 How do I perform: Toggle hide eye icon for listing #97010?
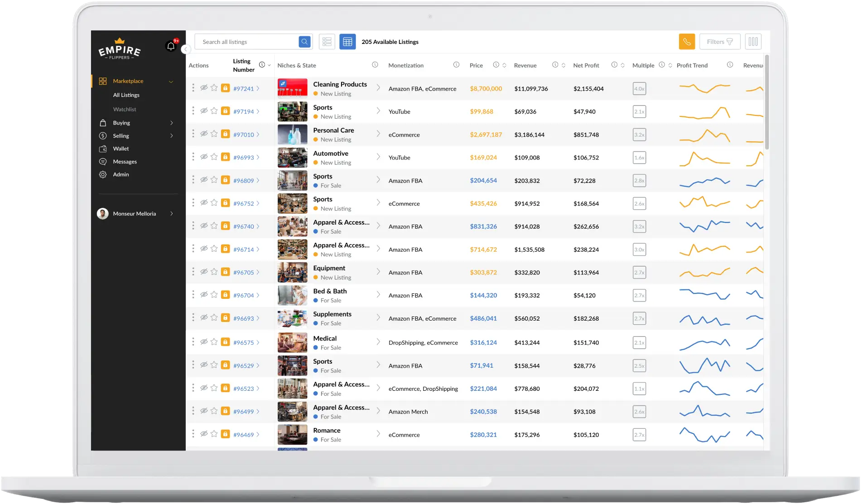[x=204, y=134]
